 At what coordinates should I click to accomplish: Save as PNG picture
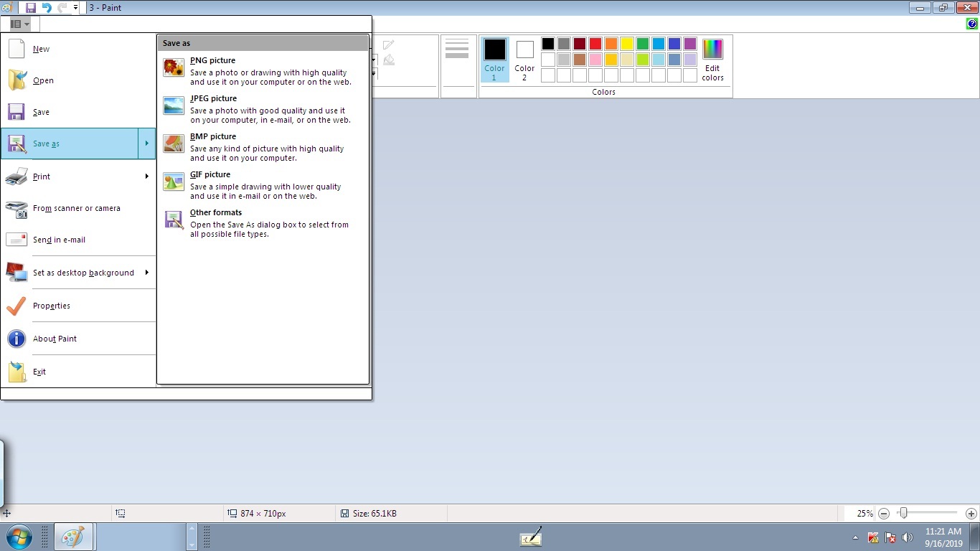click(x=263, y=72)
